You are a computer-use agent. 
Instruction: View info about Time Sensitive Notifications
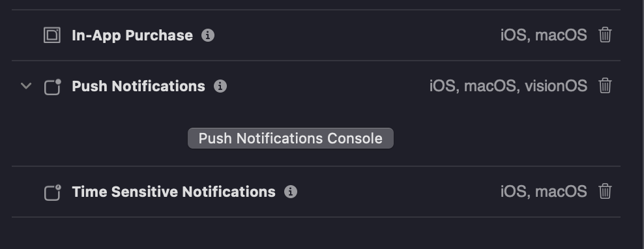coord(291,192)
